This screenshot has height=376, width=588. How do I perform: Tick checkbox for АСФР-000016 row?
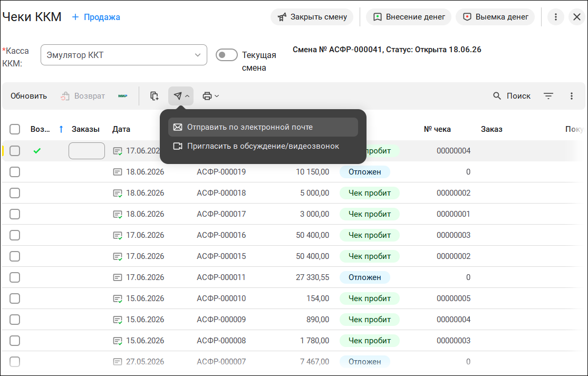(15, 235)
